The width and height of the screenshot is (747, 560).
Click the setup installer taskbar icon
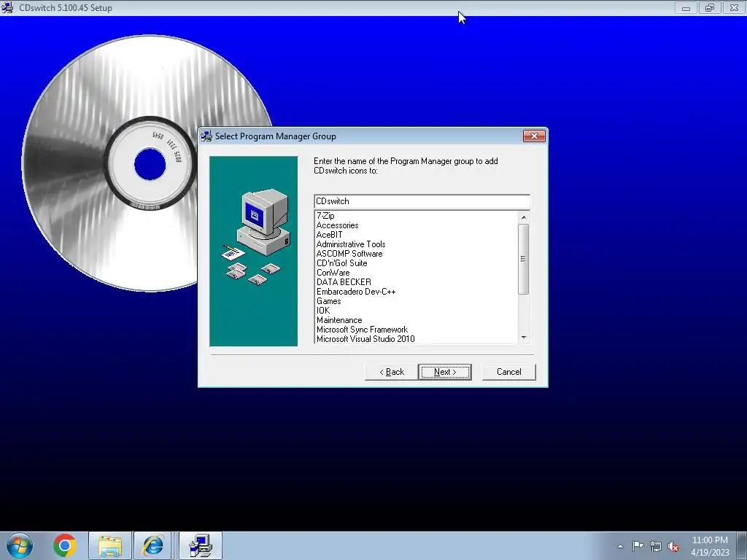pyautogui.click(x=201, y=545)
